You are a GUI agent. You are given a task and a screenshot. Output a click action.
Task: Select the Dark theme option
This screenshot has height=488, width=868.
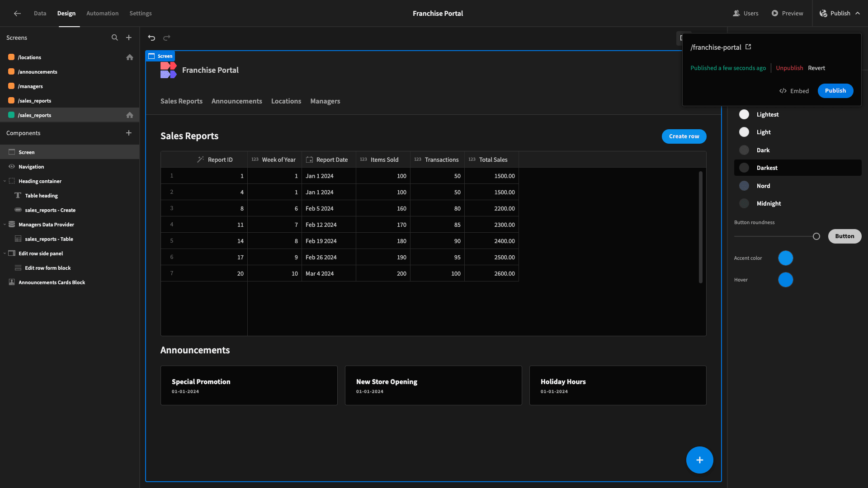[797, 150]
